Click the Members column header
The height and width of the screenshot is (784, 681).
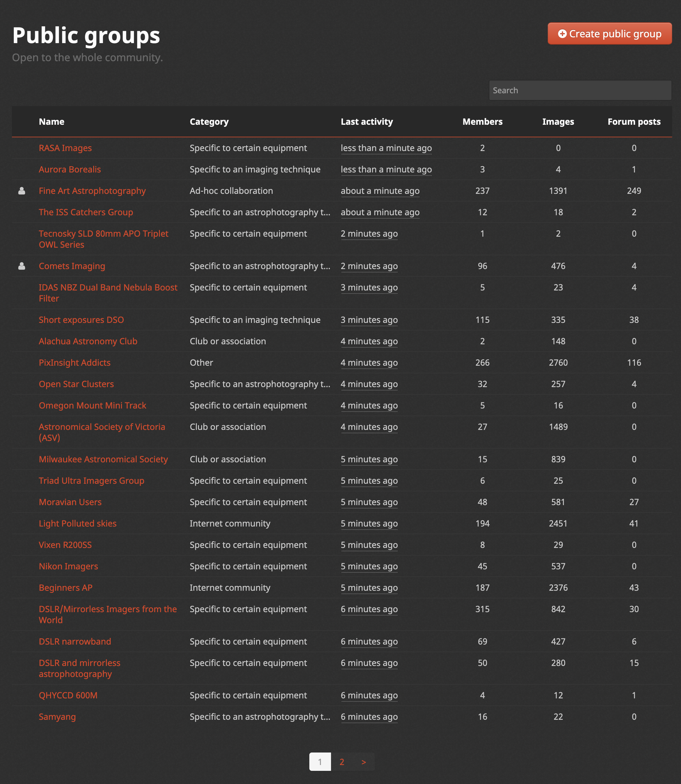tap(482, 122)
